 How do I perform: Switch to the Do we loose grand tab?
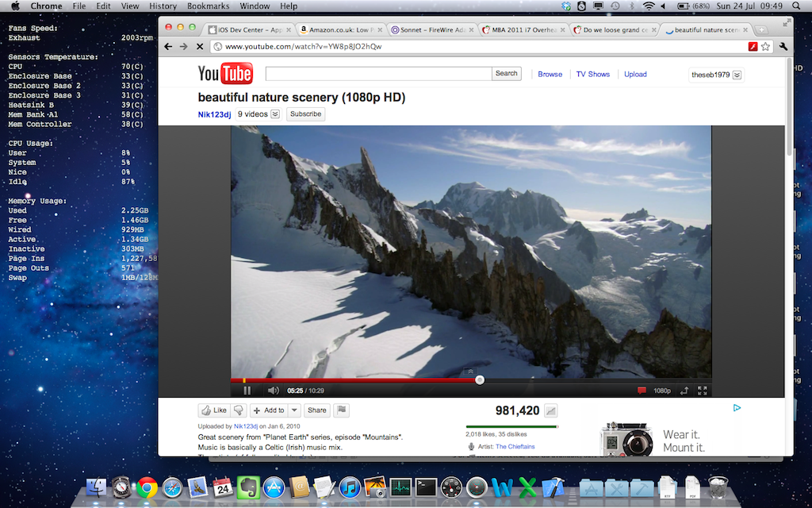(x=615, y=30)
